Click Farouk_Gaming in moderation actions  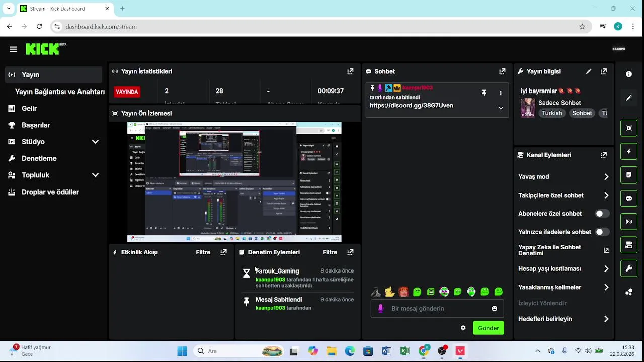[x=277, y=271]
